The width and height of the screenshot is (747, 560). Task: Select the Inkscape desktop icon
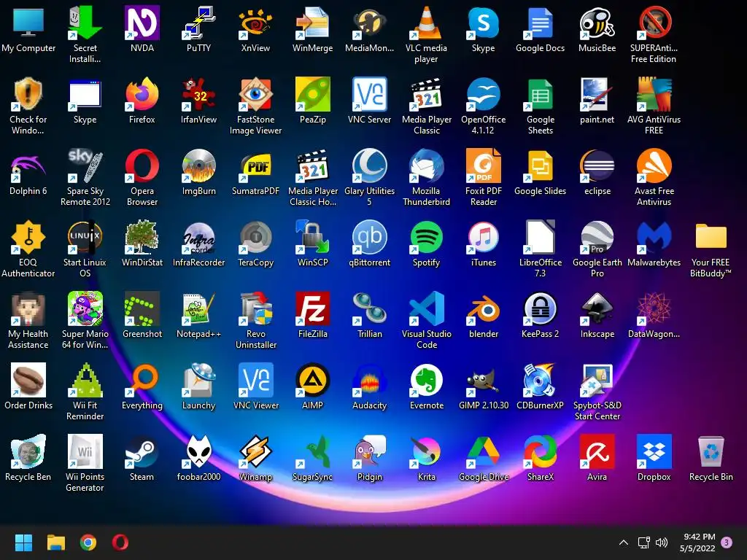(x=597, y=308)
